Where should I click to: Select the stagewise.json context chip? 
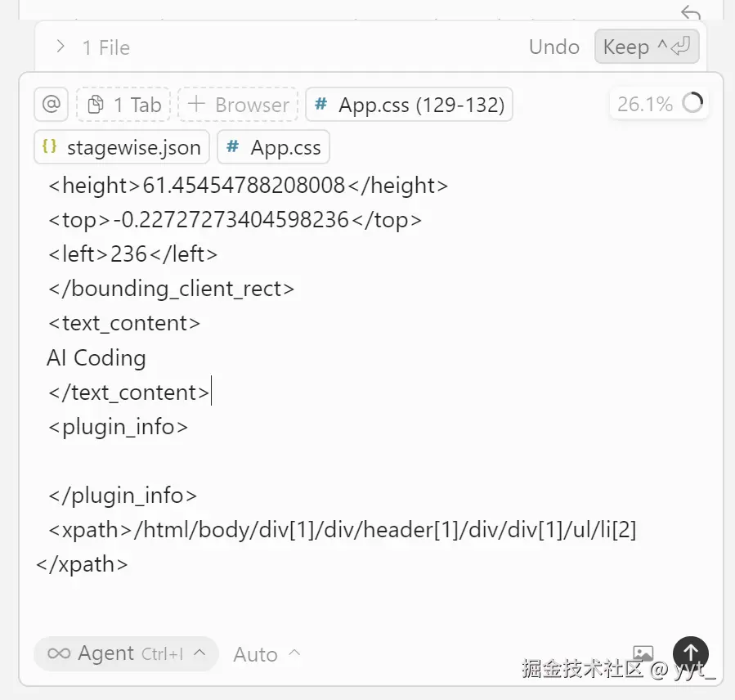point(122,147)
